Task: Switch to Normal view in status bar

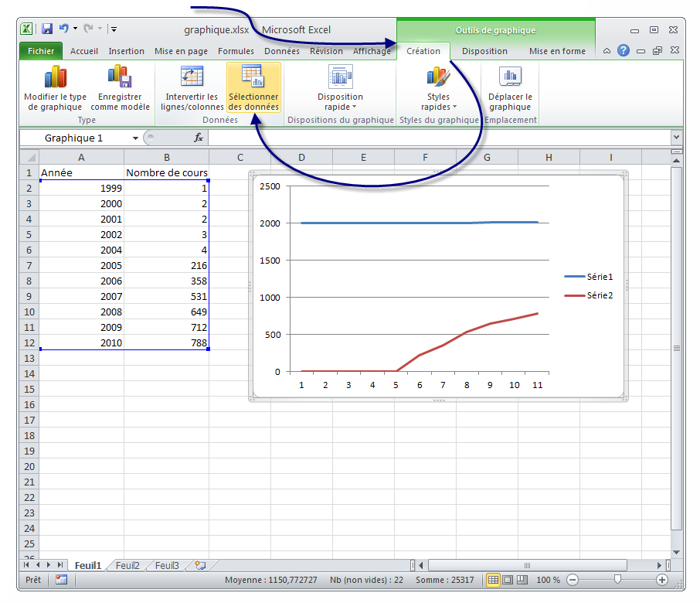Action: coord(492,580)
